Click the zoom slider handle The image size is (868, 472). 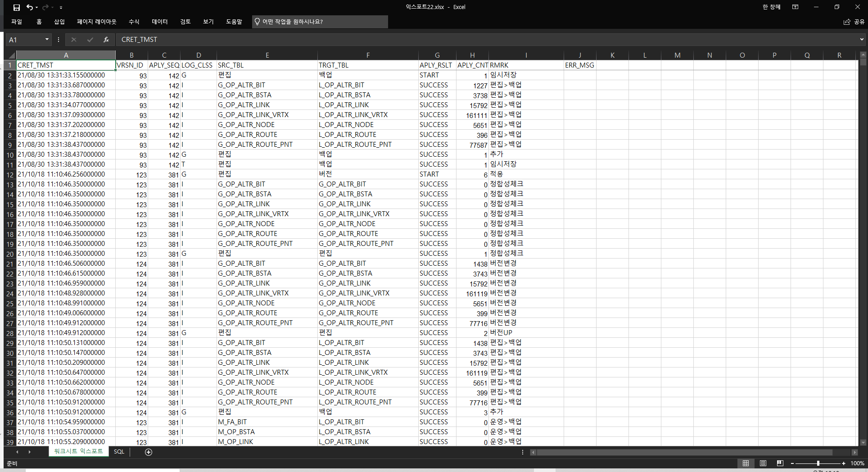[818, 463]
